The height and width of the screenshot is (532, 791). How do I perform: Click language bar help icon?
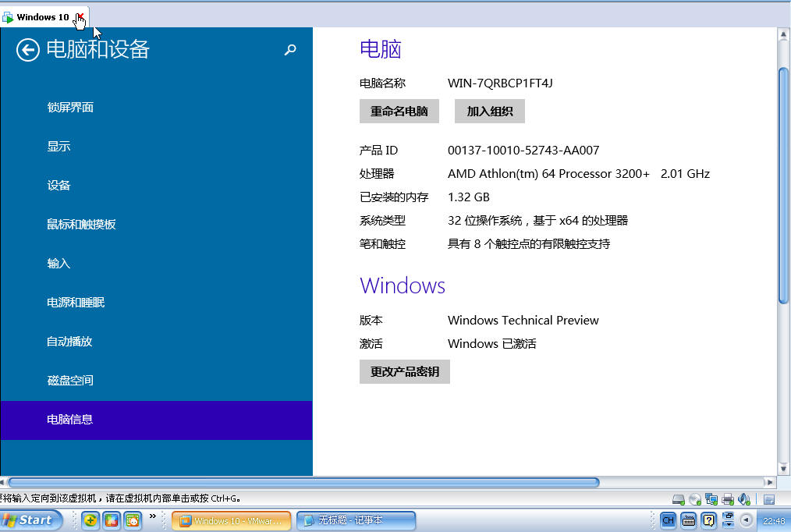click(x=709, y=520)
